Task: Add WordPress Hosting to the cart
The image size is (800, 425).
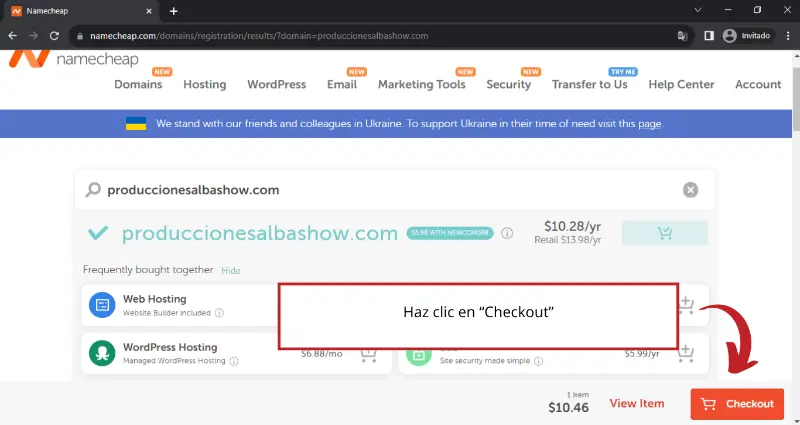Action: (x=368, y=354)
